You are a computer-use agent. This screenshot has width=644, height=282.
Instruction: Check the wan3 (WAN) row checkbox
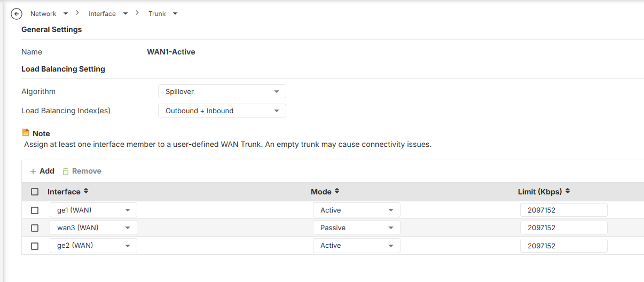point(35,228)
